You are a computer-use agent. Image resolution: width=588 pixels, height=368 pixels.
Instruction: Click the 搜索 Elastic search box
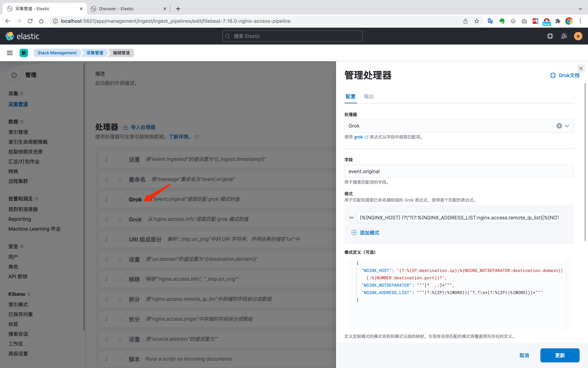pyautogui.click(x=292, y=36)
